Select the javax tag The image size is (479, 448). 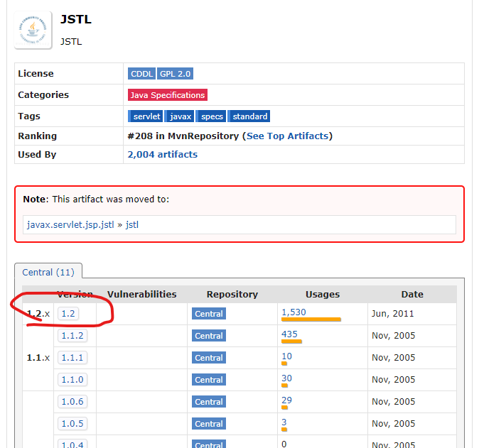coord(179,116)
